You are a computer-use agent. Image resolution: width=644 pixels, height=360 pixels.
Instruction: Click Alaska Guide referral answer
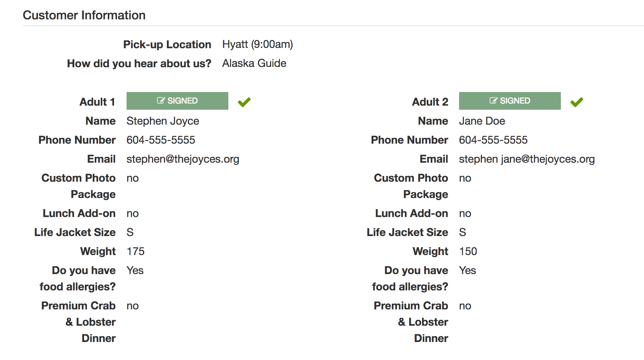pyautogui.click(x=254, y=64)
